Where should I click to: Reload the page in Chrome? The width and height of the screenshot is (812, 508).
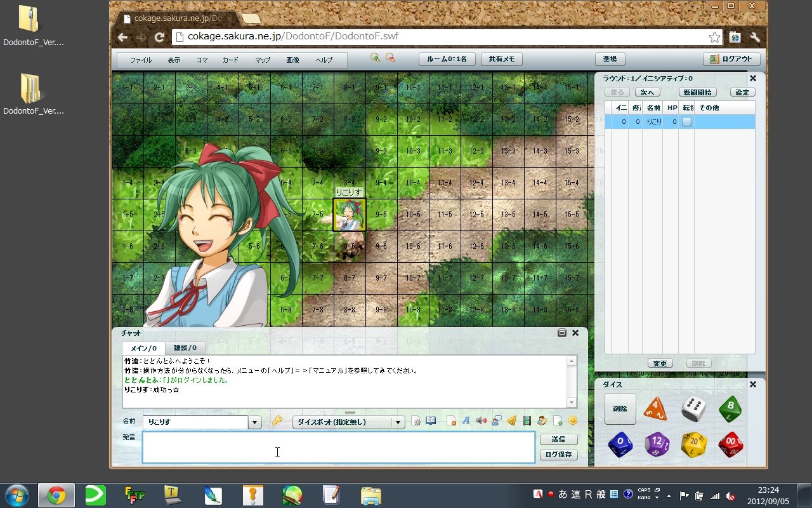click(x=159, y=37)
